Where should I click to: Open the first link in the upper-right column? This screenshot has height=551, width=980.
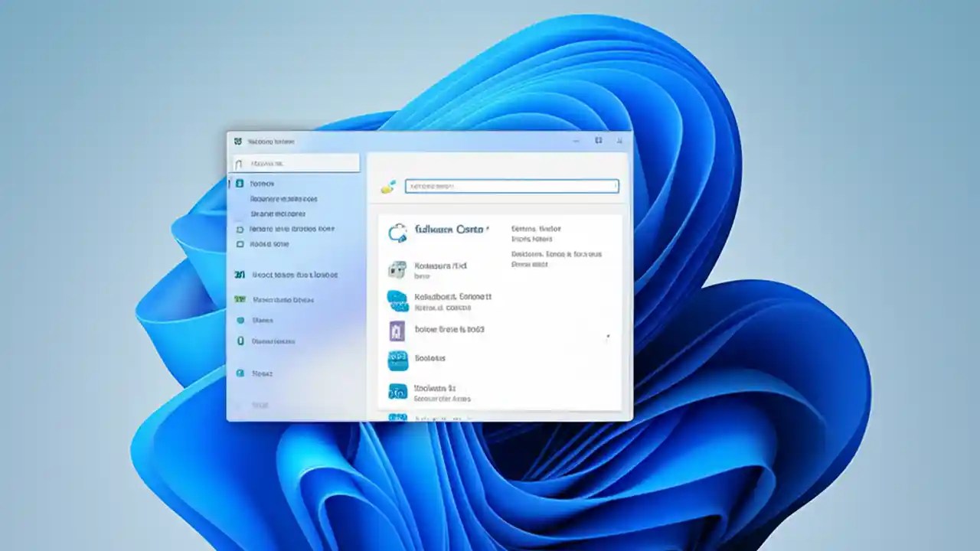(534, 228)
